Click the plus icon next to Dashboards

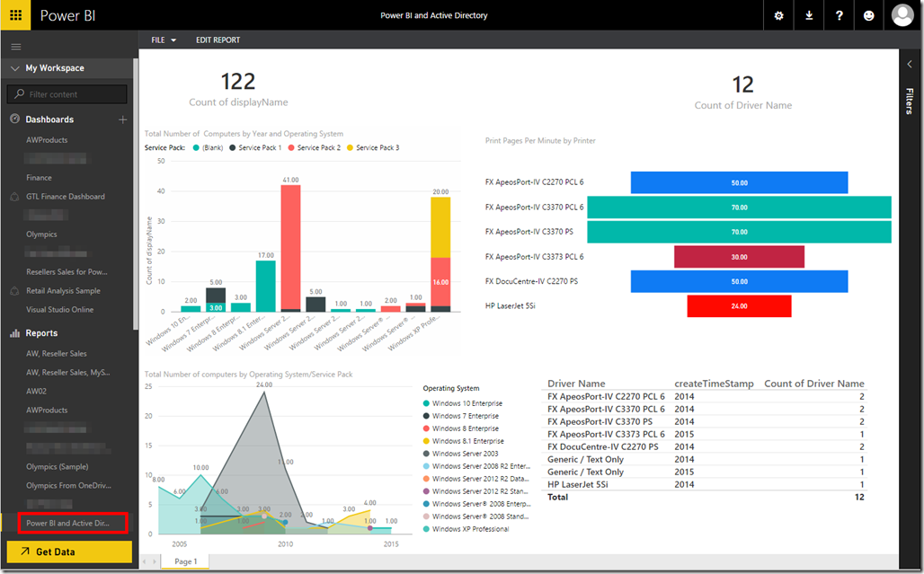pyautogui.click(x=122, y=119)
